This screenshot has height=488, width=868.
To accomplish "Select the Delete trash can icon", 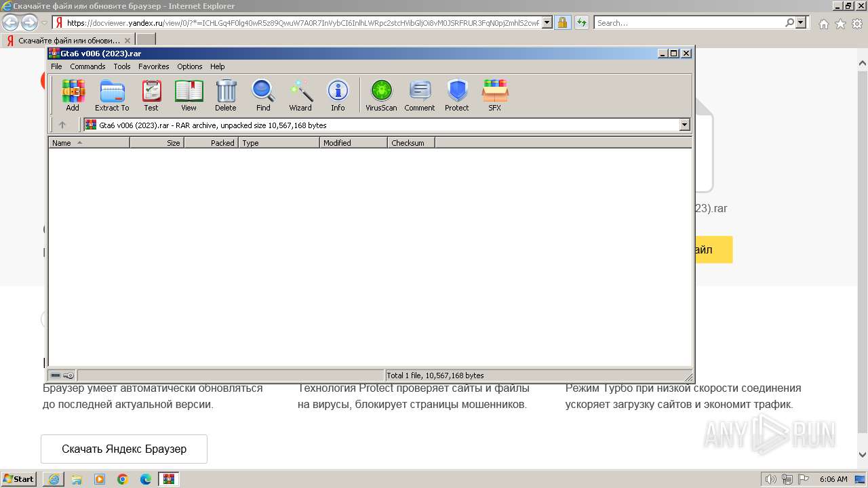I will click(x=226, y=95).
